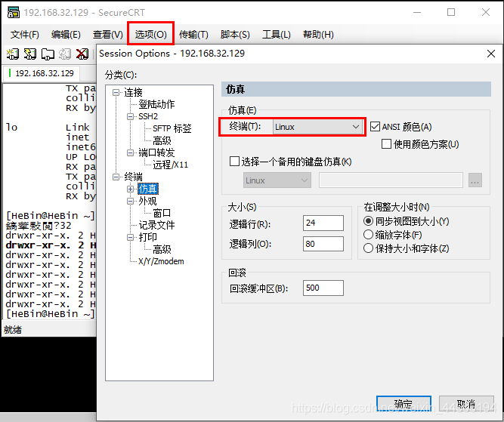Select 高级 under SSH2
This screenshot has width=504, height=422.
162,140
